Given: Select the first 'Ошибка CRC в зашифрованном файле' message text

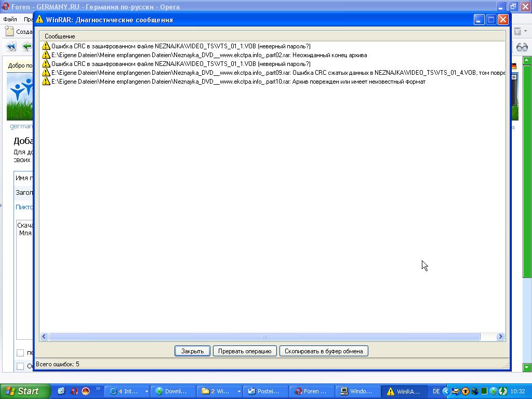Looking at the screenshot, I should point(181,46).
